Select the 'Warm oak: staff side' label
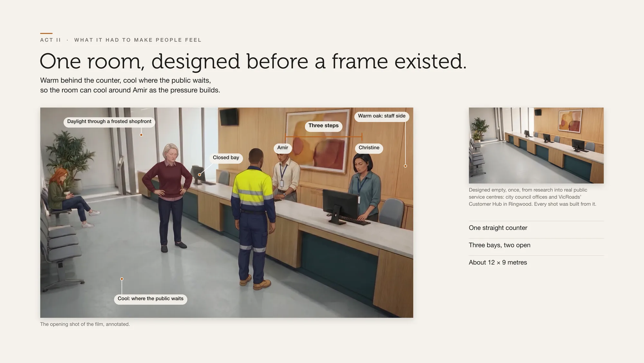Image resolution: width=644 pixels, height=363 pixels. click(382, 116)
